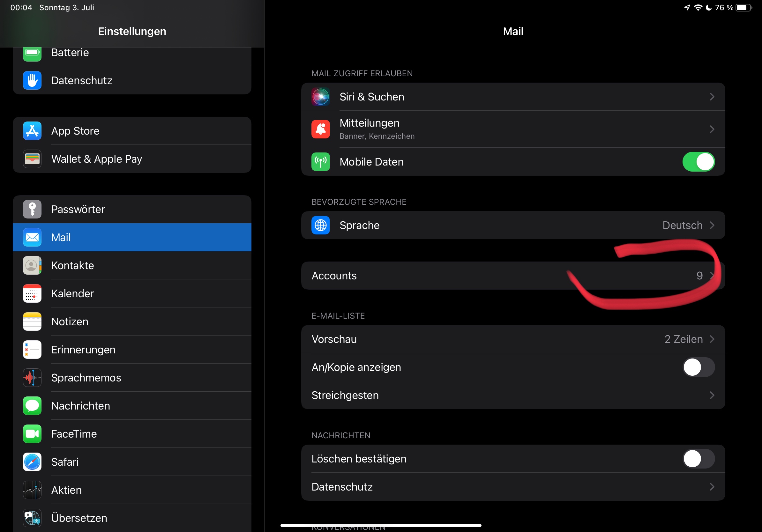762x532 pixels.
Task: Disable the Mobile Daten switch
Action: click(x=698, y=162)
